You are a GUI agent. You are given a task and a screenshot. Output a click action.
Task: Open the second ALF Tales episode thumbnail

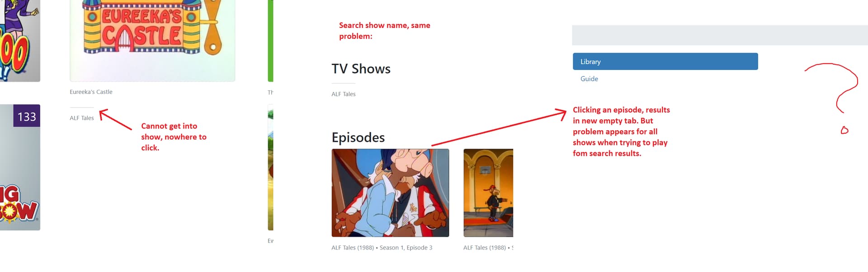point(488,193)
